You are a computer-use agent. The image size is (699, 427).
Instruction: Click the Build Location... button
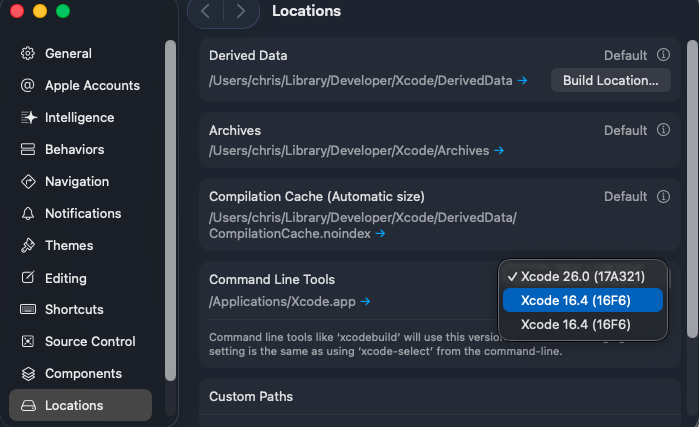(x=611, y=80)
